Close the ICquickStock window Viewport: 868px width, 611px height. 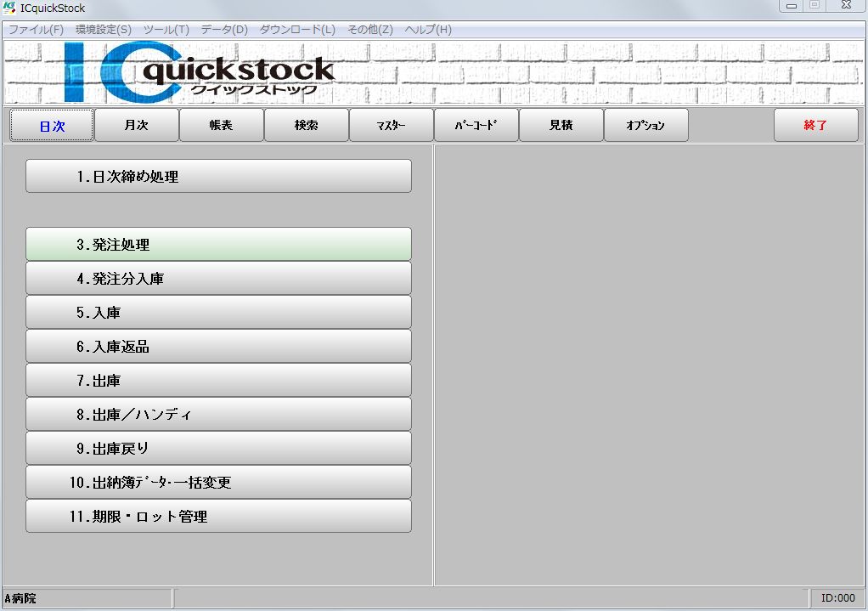[846, 6]
